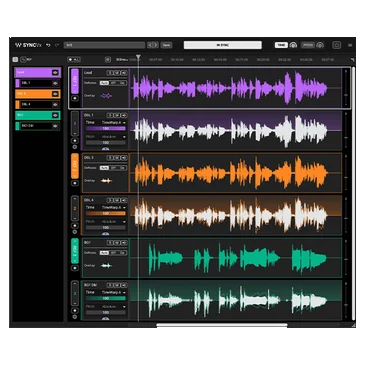Click the record dot button beside DBL 1
The height and width of the screenshot is (365, 365).
(x=75, y=141)
